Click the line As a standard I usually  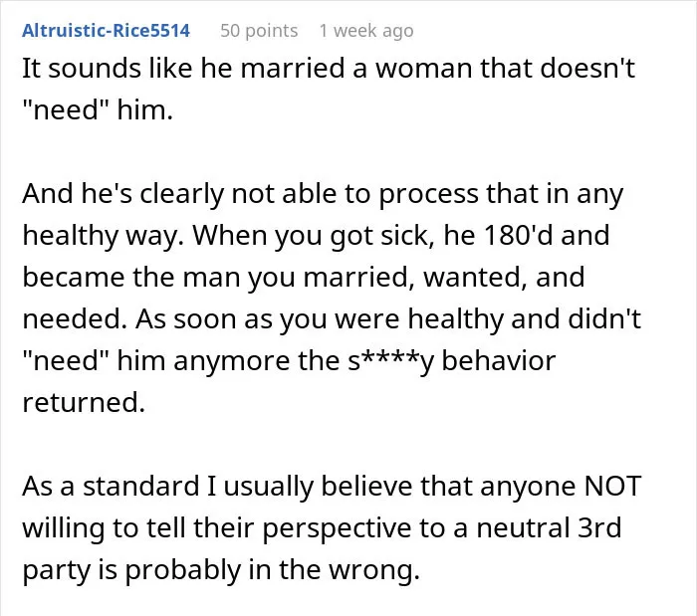pyautogui.click(x=332, y=486)
